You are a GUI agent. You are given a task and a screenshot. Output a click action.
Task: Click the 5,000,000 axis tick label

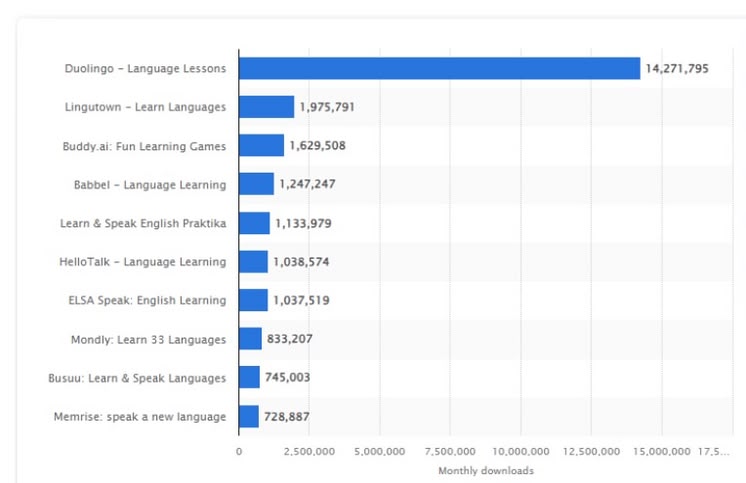(380, 451)
